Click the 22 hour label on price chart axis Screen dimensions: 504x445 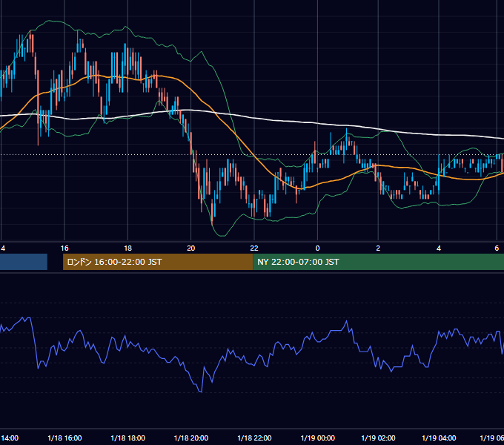coord(254,248)
